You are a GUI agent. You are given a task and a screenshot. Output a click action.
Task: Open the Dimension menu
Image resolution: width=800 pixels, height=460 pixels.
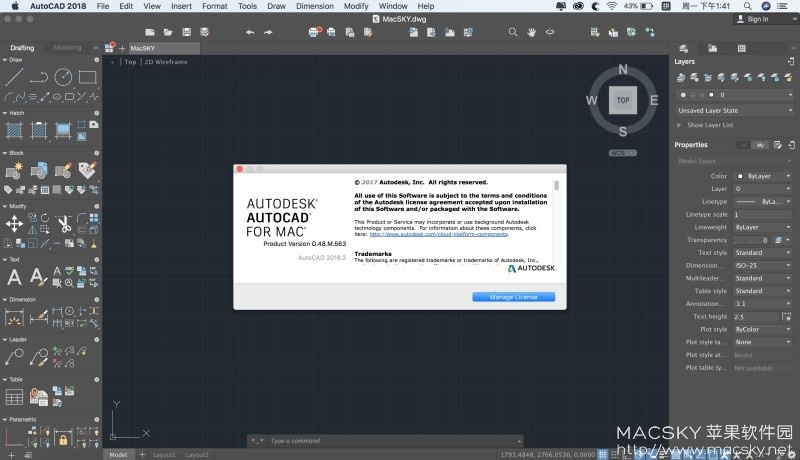point(315,6)
